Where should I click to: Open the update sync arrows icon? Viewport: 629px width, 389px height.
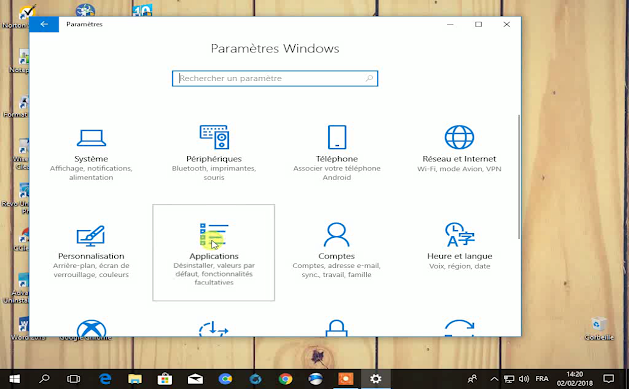click(459, 328)
